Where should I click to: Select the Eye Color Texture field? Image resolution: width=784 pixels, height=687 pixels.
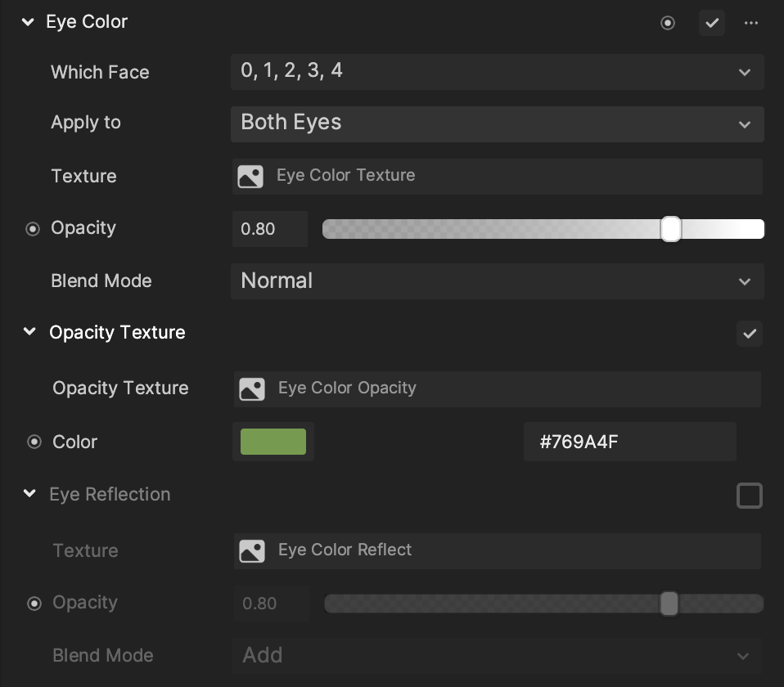(498, 177)
